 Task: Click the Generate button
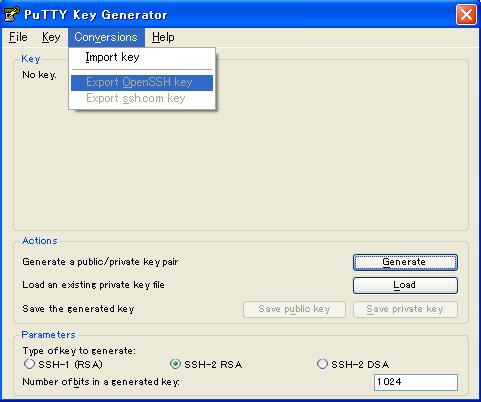pyautogui.click(x=405, y=262)
